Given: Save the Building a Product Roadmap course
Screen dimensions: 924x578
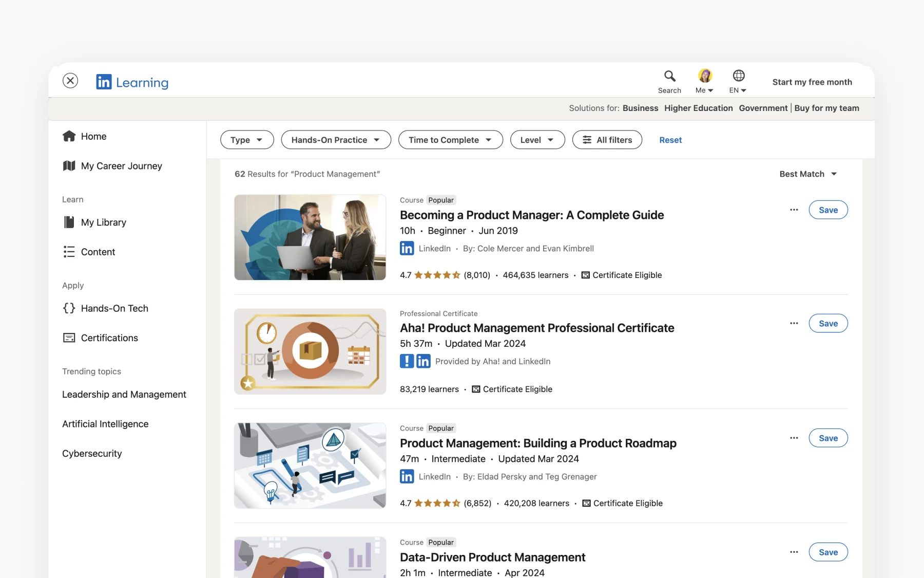Looking at the screenshot, I should (x=828, y=438).
